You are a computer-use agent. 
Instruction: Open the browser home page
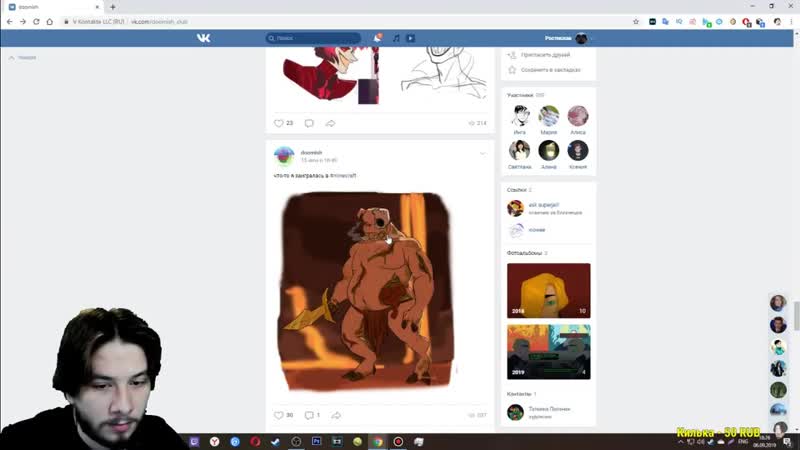coord(49,21)
